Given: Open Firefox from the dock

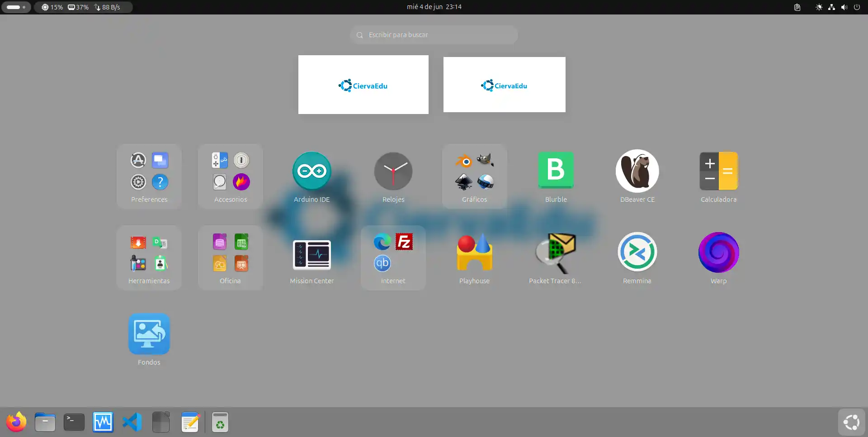Looking at the screenshot, I should pyautogui.click(x=16, y=422).
